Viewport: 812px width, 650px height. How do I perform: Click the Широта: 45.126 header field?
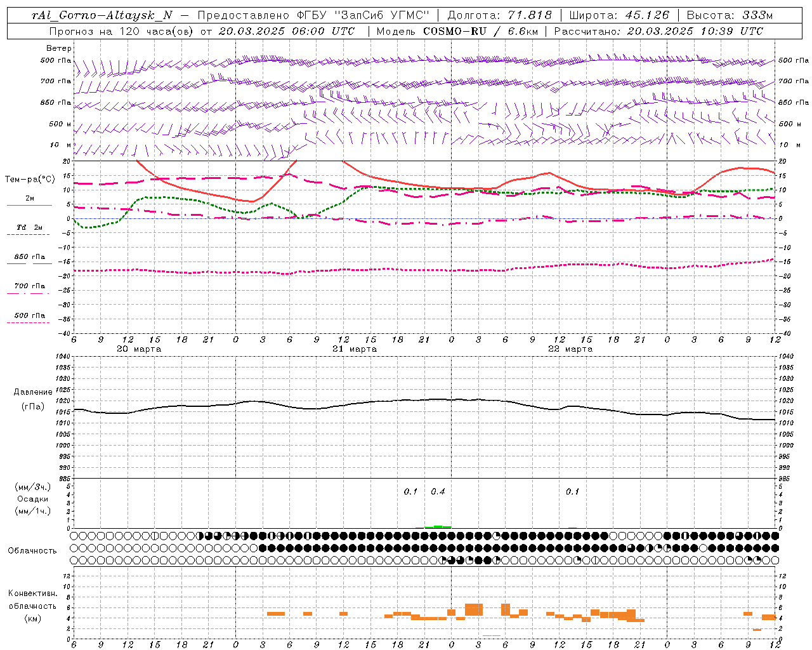coord(619,15)
